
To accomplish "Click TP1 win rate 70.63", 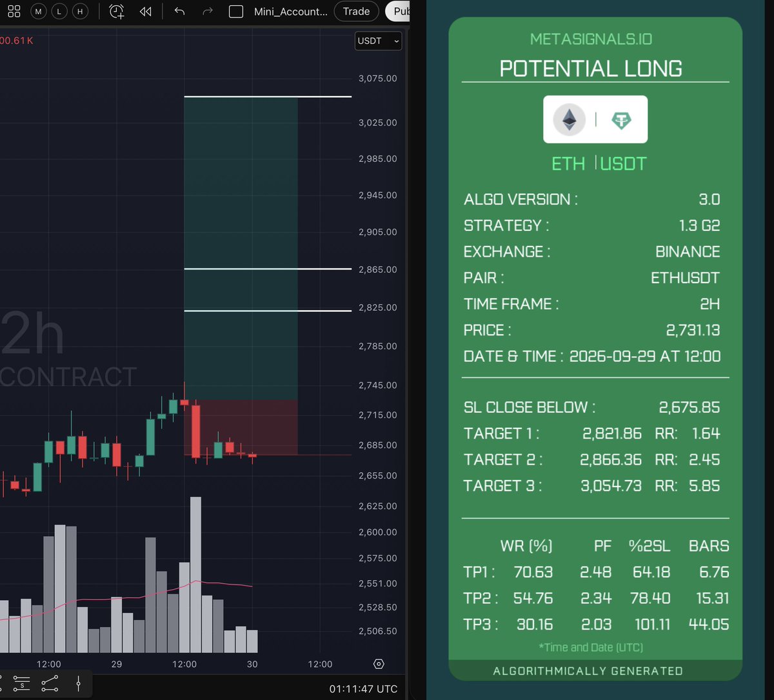I will click(x=533, y=572).
